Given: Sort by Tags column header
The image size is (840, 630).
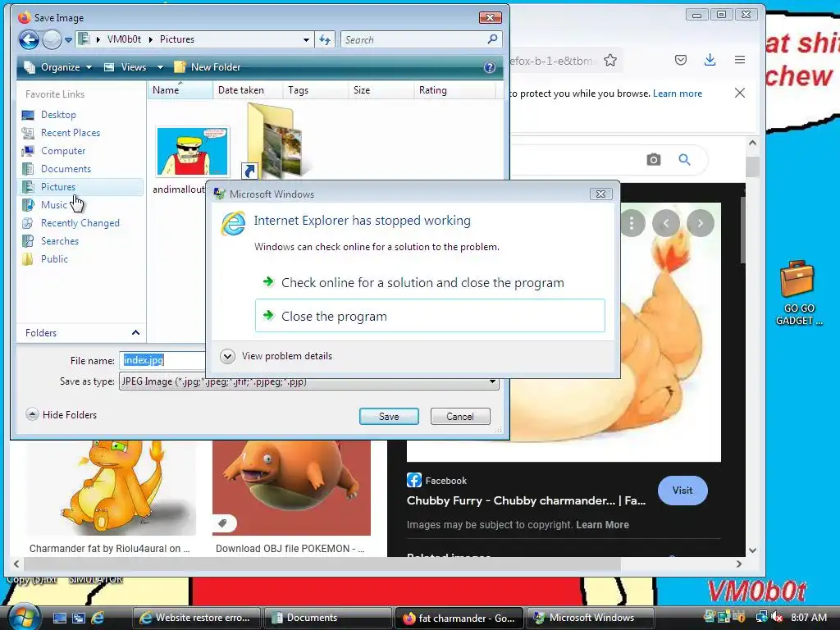Looking at the screenshot, I should 316,90.
